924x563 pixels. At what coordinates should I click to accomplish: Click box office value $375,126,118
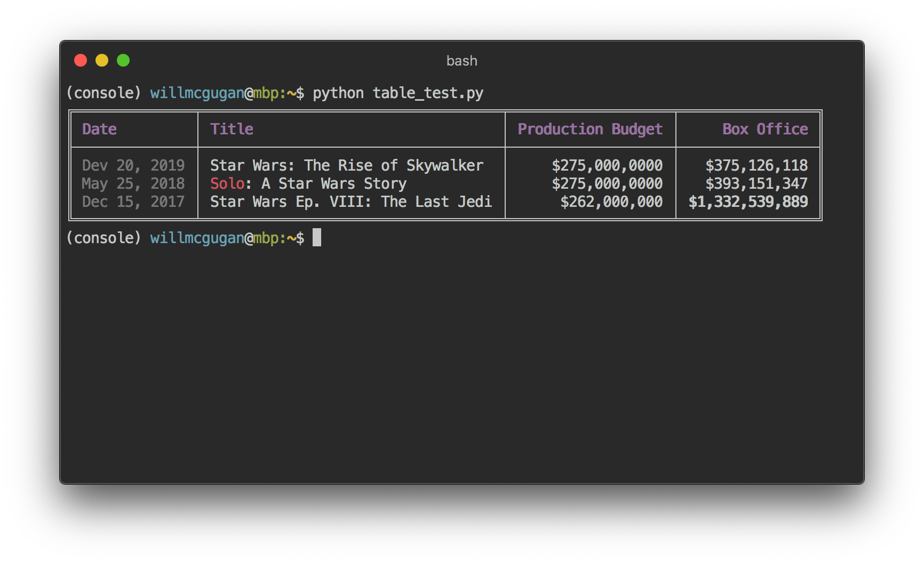tap(756, 166)
